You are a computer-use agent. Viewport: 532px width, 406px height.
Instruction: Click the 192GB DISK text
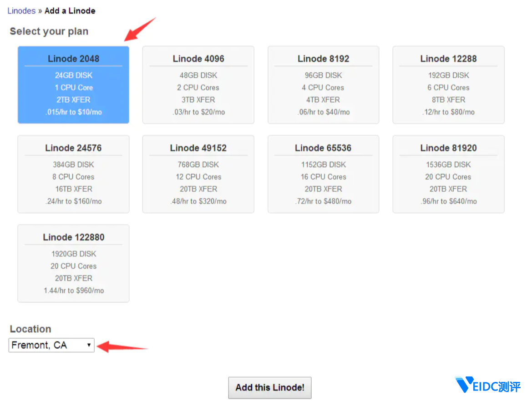coord(449,75)
